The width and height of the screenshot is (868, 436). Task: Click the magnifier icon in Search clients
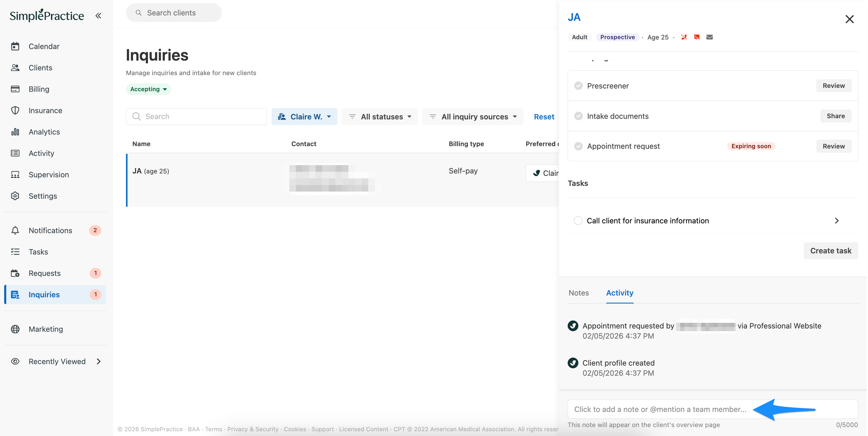click(x=138, y=13)
